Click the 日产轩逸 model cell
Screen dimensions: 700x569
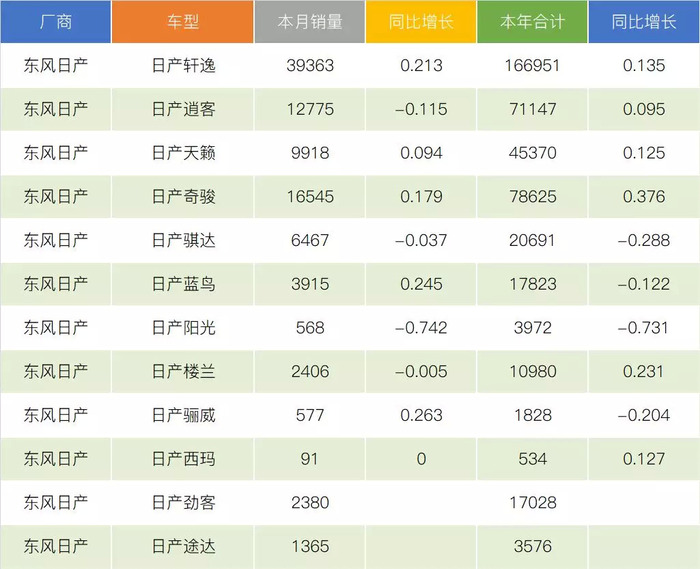(x=183, y=66)
